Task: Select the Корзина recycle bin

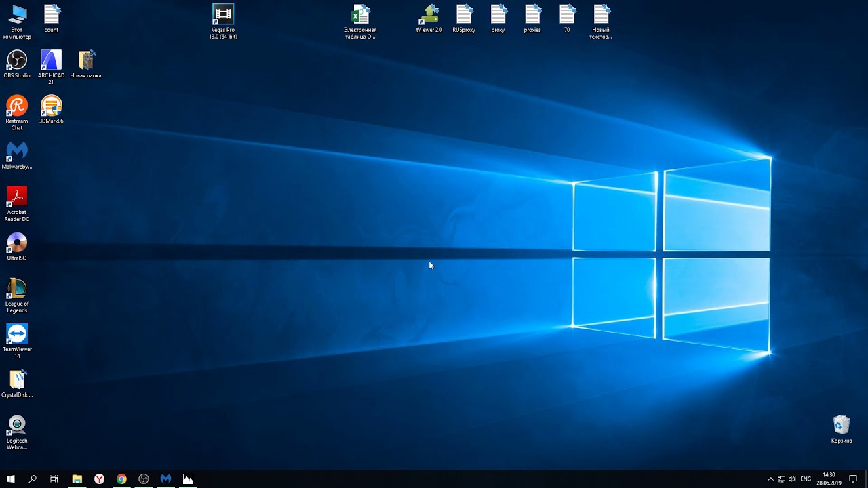Action: pyautogui.click(x=842, y=430)
